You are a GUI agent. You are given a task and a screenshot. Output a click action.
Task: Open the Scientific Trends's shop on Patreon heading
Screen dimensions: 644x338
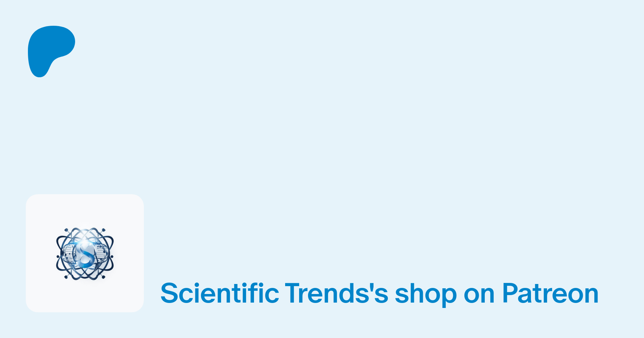[x=379, y=293]
